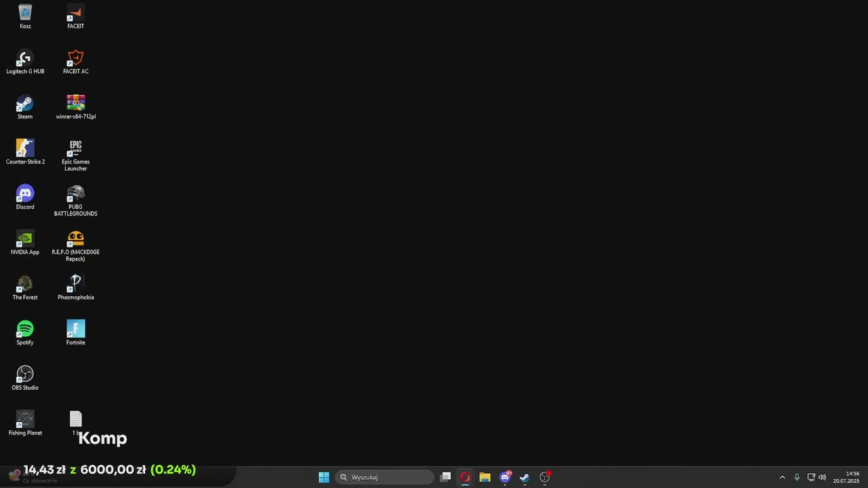Select the OBS Studio shortcut
The image size is (868, 488).
pos(25,378)
